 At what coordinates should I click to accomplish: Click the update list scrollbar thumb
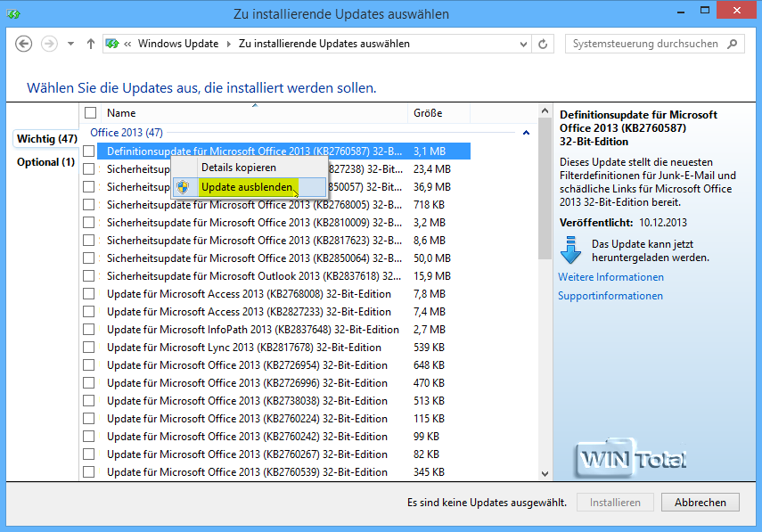(x=545, y=190)
